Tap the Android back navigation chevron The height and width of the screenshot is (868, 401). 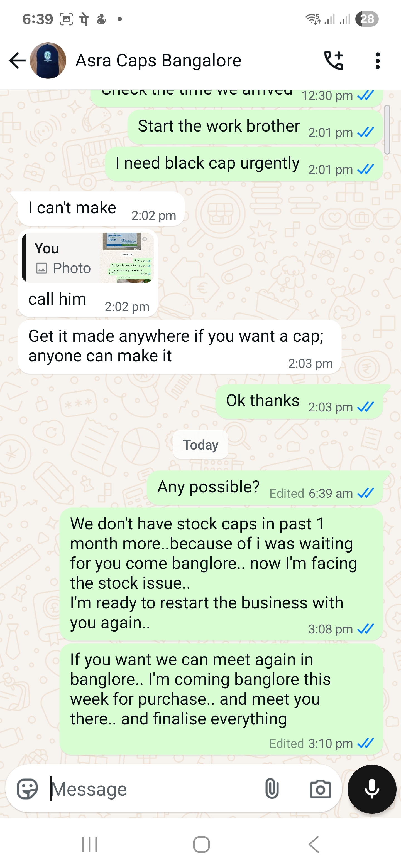(314, 844)
